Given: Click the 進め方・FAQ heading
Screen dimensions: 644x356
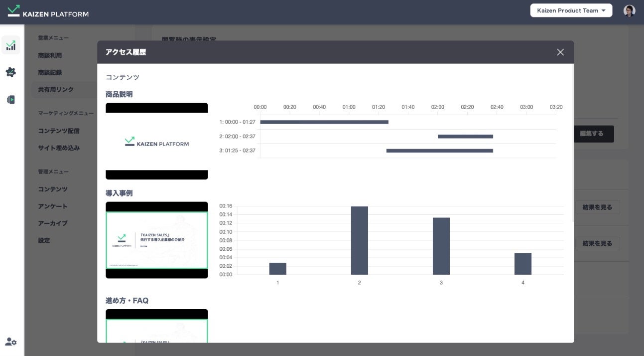Looking at the screenshot, I should tap(127, 301).
